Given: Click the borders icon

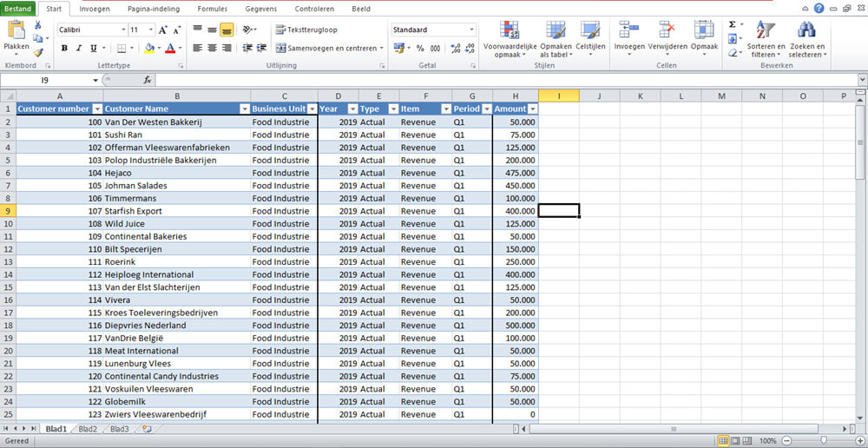Looking at the screenshot, I should click(122, 48).
